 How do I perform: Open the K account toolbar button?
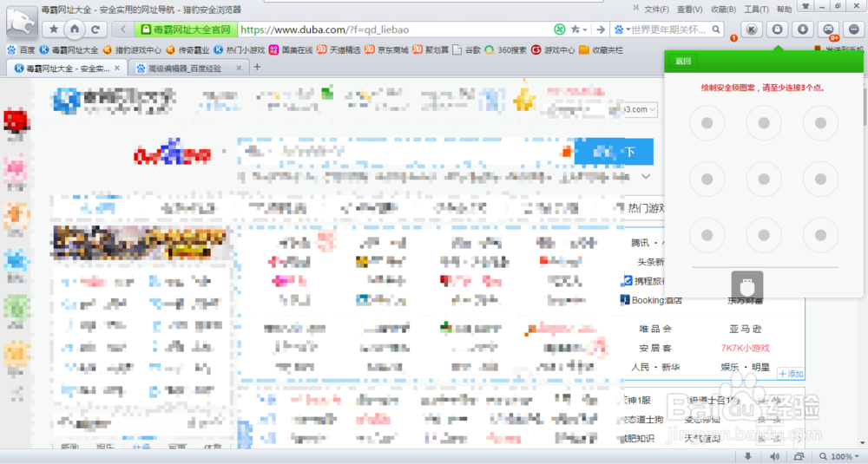(x=752, y=29)
